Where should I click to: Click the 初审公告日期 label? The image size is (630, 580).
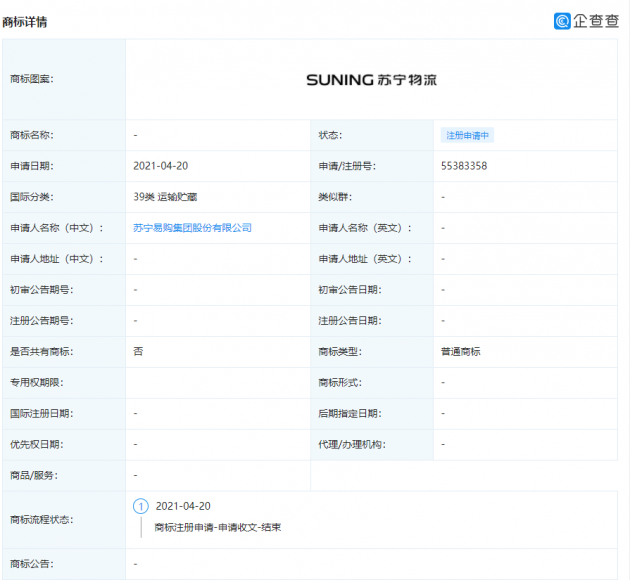[x=350, y=290]
